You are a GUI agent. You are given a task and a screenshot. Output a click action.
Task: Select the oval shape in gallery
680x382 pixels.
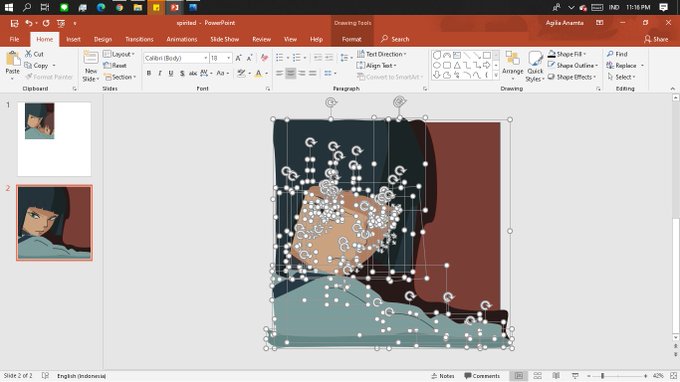pos(436,65)
